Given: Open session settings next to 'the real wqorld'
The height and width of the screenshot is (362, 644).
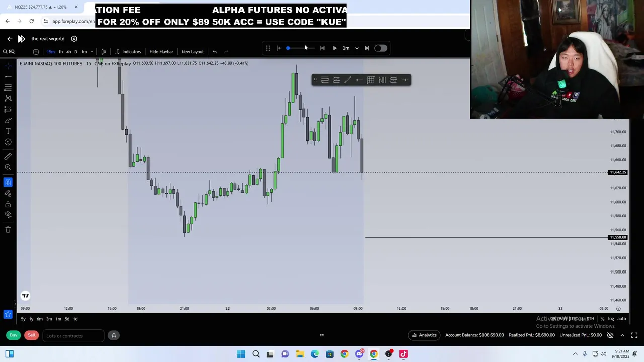Looking at the screenshot, I should click(74, 39).
